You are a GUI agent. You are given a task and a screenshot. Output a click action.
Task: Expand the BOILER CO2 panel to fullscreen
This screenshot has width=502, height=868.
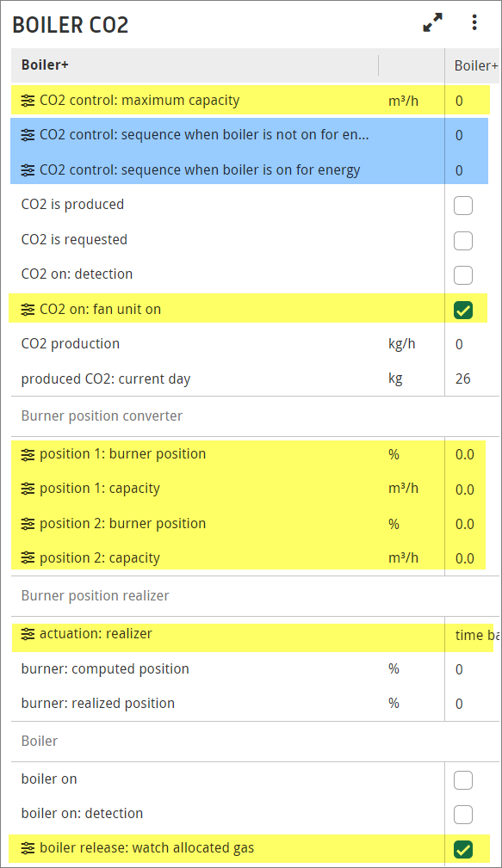433,22
